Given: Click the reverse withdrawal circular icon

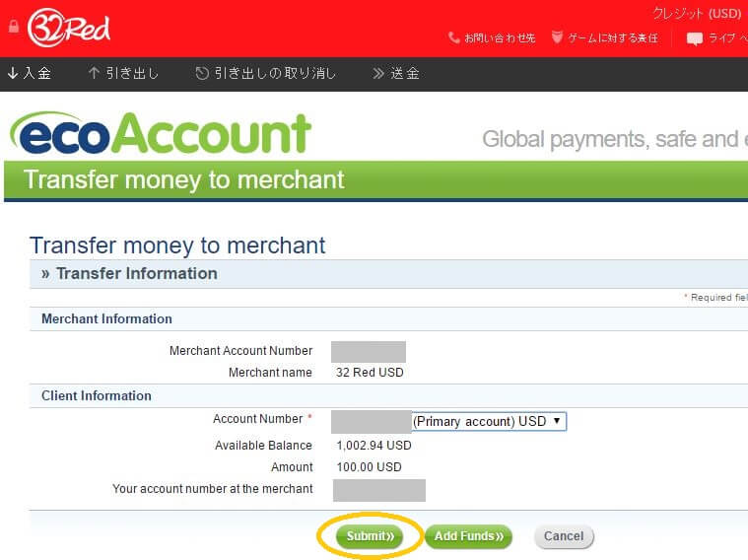Looking at the screenshot, I should (202, 73).
